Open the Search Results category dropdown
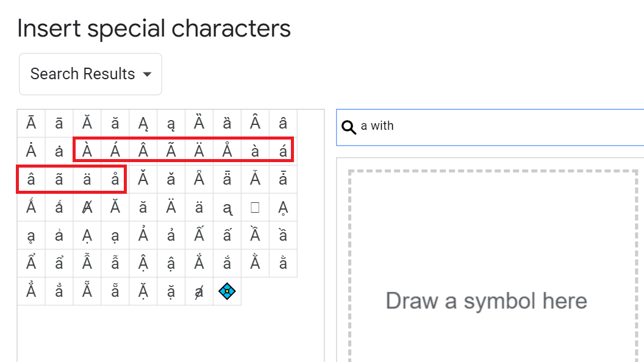 coord(90,74)
